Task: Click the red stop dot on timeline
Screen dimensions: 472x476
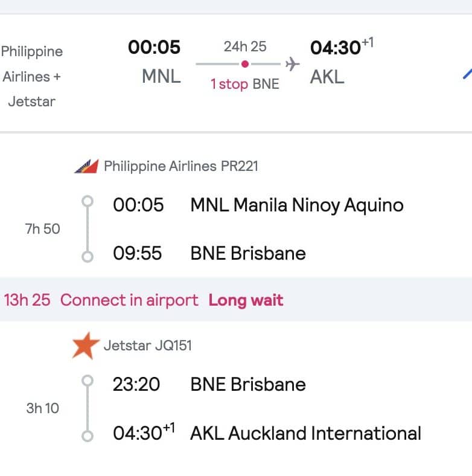Action: pyautogui.click(x=245, y=64)
